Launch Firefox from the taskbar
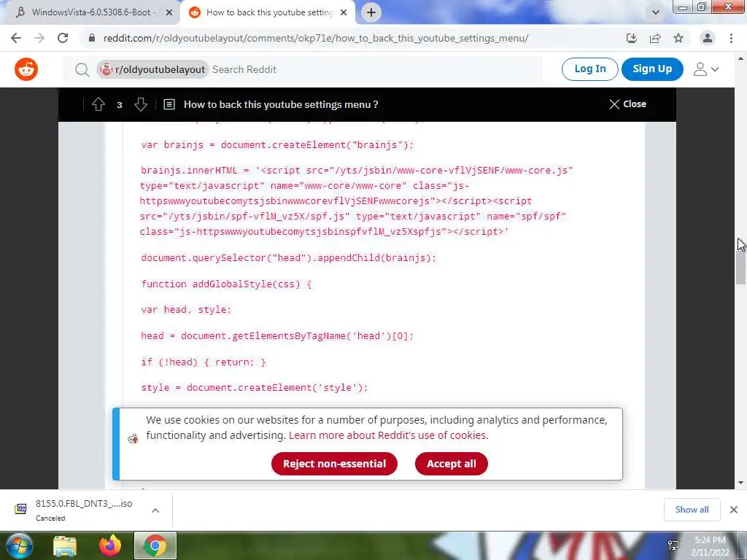This screenshot has width=747, height=560. click(110, 545)
